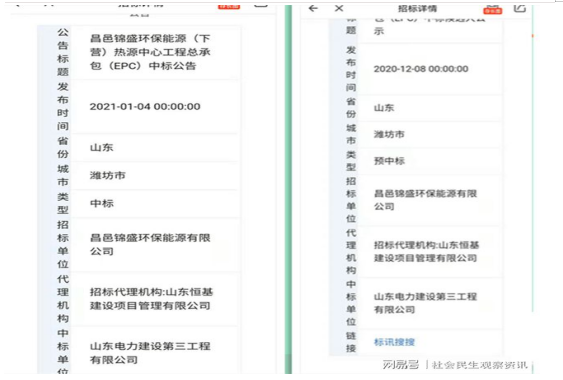Select the date 2020-12-08 00:00:00
The width and height of the screenshot is (563, 380).
[x=421, y=69]
